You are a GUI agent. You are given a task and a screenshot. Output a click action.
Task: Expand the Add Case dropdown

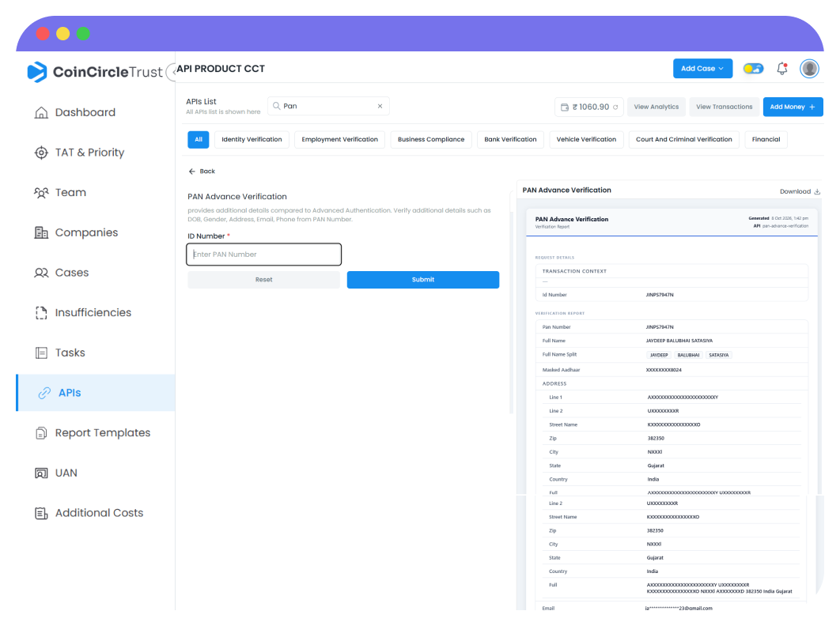point(702,69)
